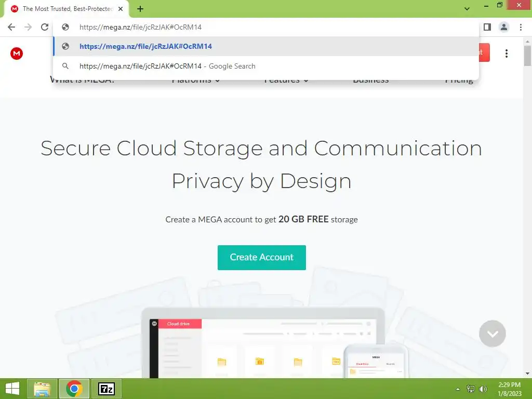Image resolution: width=532 pixels, height=399 pixels.
Task: Click the '20 GB FREE' text
Action: pos(303,219)
